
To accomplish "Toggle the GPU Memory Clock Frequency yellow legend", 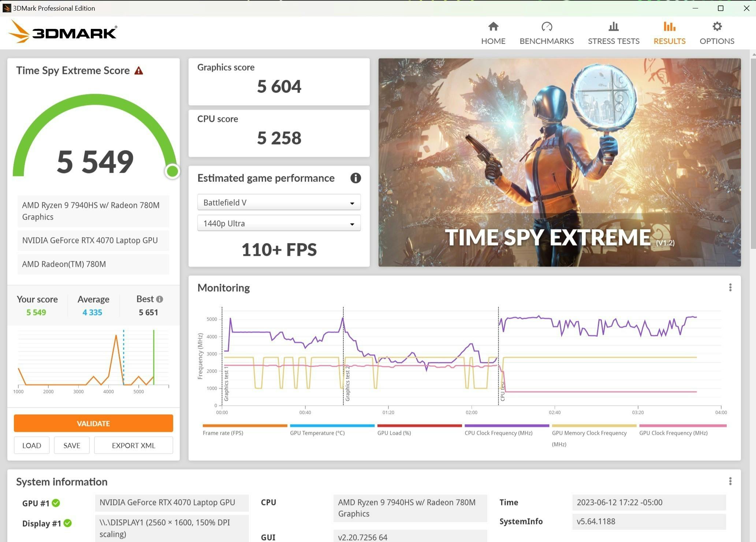I will [594, 436].
